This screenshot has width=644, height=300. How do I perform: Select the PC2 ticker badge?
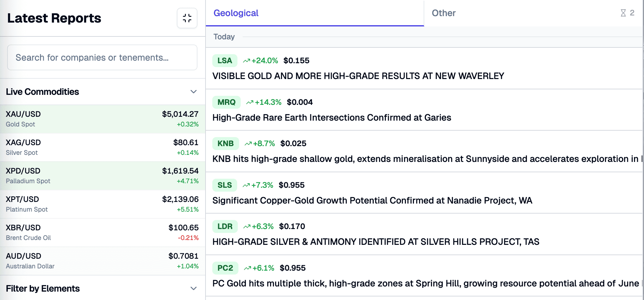click(x=225, y=268)
